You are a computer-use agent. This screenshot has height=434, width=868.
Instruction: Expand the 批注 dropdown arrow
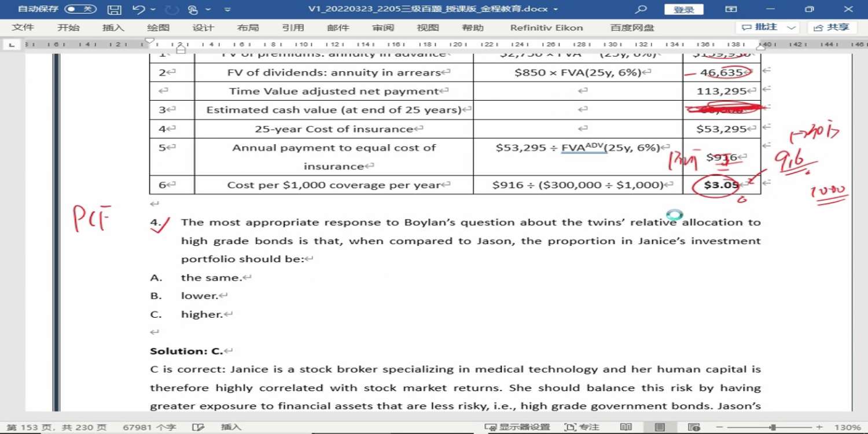tap(792, 27)
